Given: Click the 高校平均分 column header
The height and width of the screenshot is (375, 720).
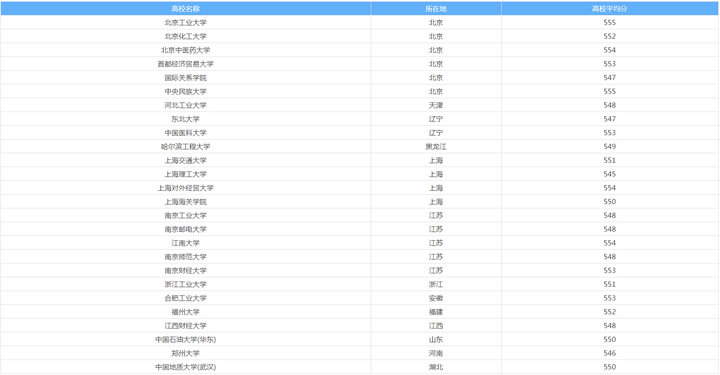Looking at the screenshot, I should (x=609, y=9).
